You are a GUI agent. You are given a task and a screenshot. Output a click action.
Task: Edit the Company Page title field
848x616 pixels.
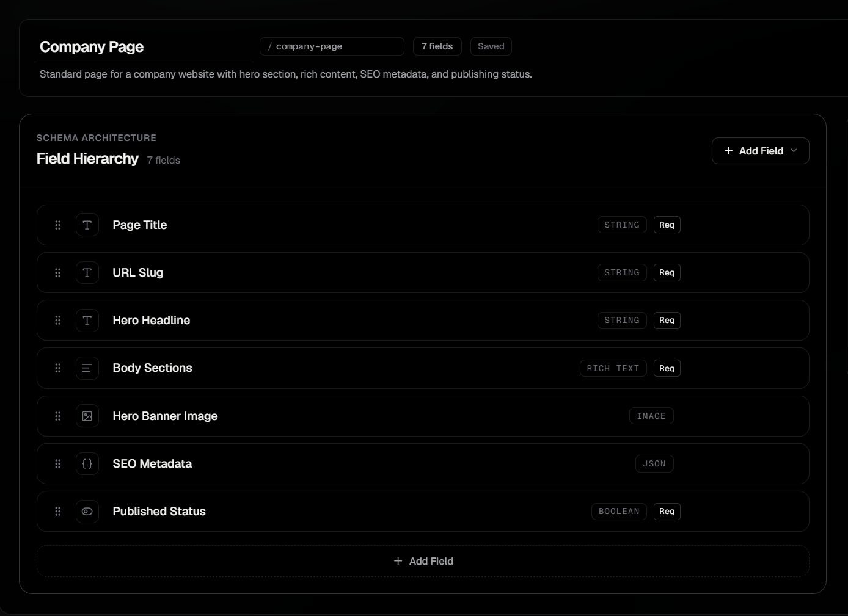144,47
